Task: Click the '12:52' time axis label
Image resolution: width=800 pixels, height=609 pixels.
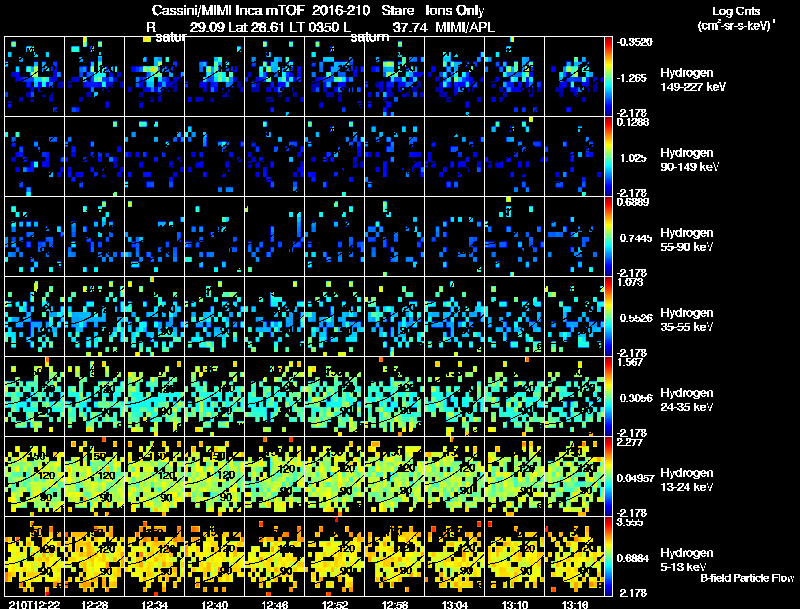Action: tap(335, 604)
